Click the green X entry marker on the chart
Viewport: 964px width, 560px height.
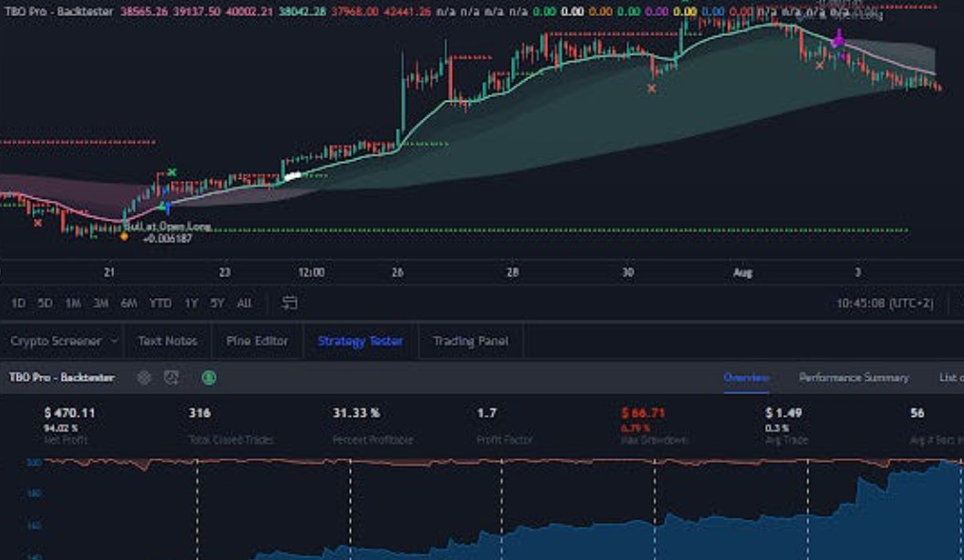(x=172, y=173)
